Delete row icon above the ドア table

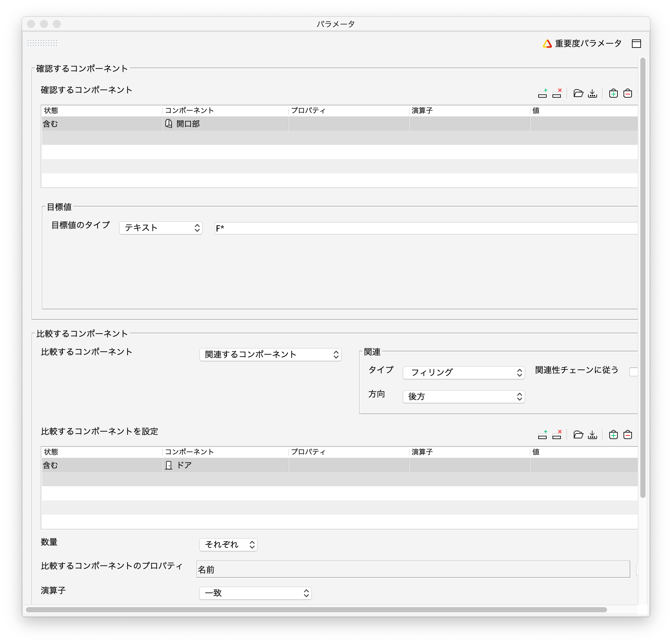click(x=557, y=435)
